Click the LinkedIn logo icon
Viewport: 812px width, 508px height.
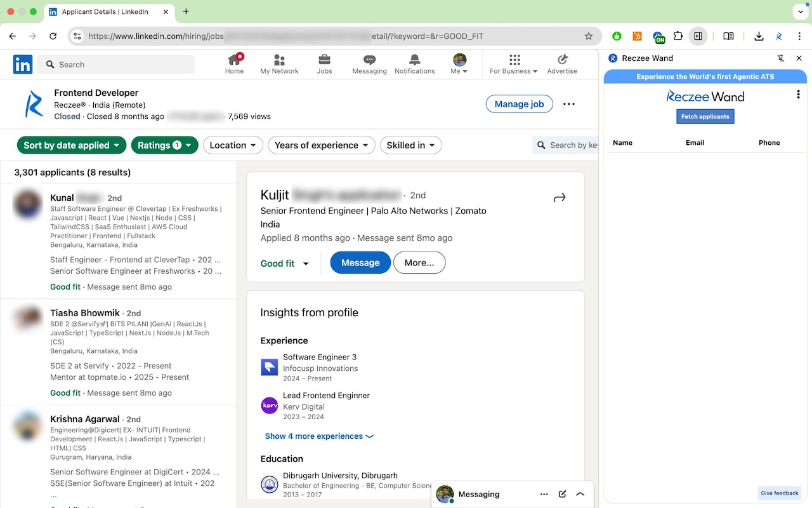(23, 64)
